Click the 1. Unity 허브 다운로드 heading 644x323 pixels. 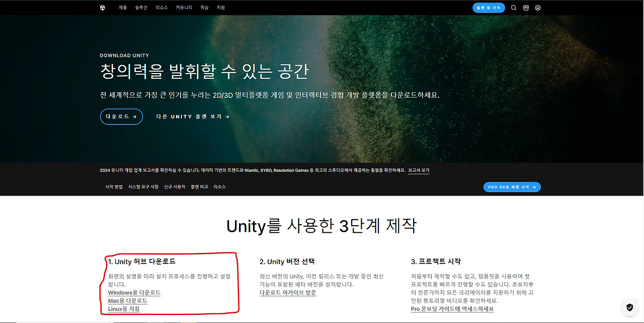[142, 262]
